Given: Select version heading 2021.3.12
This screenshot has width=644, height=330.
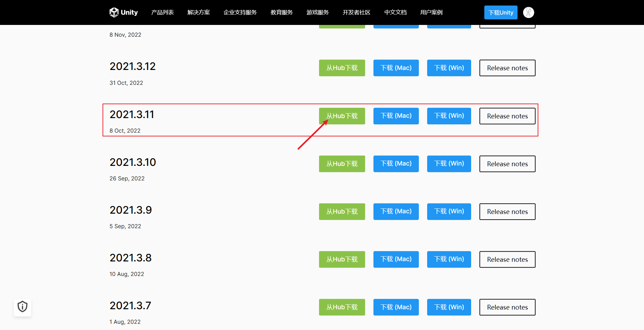Looking at the screenshot, I should point(133,66).
